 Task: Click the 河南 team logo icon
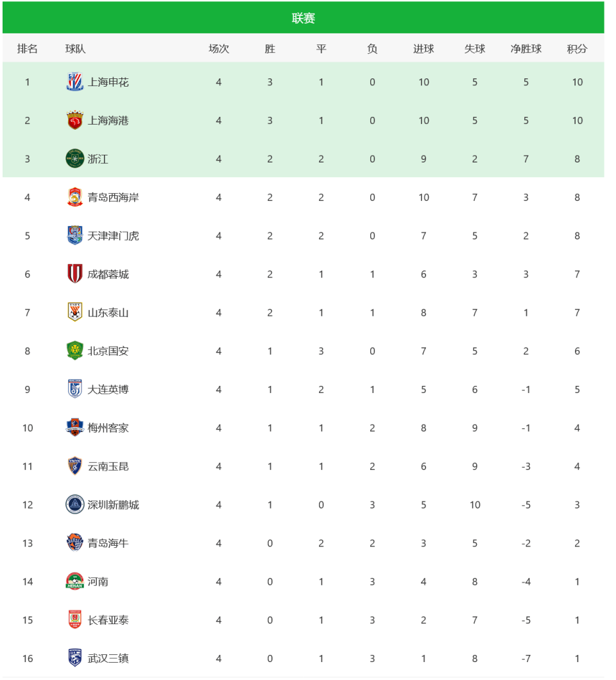pos(75,582)
